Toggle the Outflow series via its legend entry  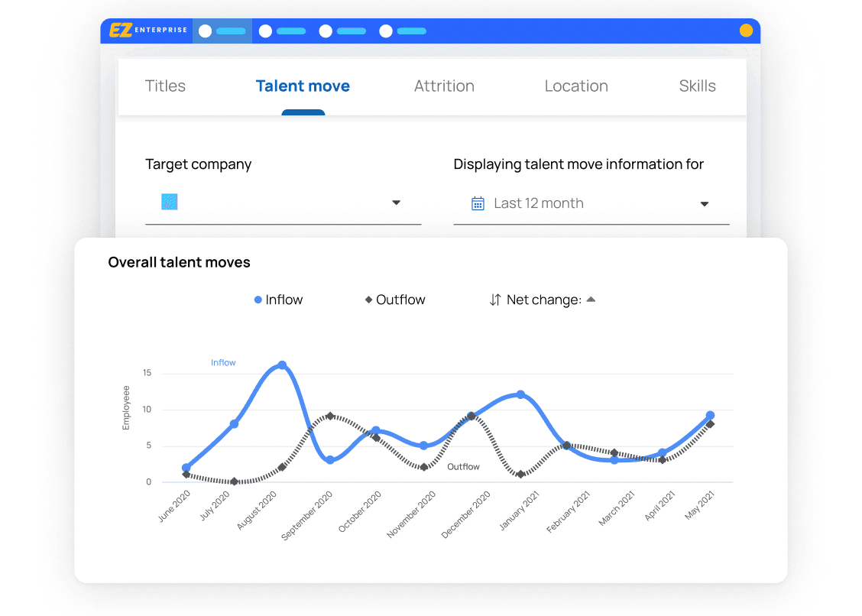(x=395, y=299)
